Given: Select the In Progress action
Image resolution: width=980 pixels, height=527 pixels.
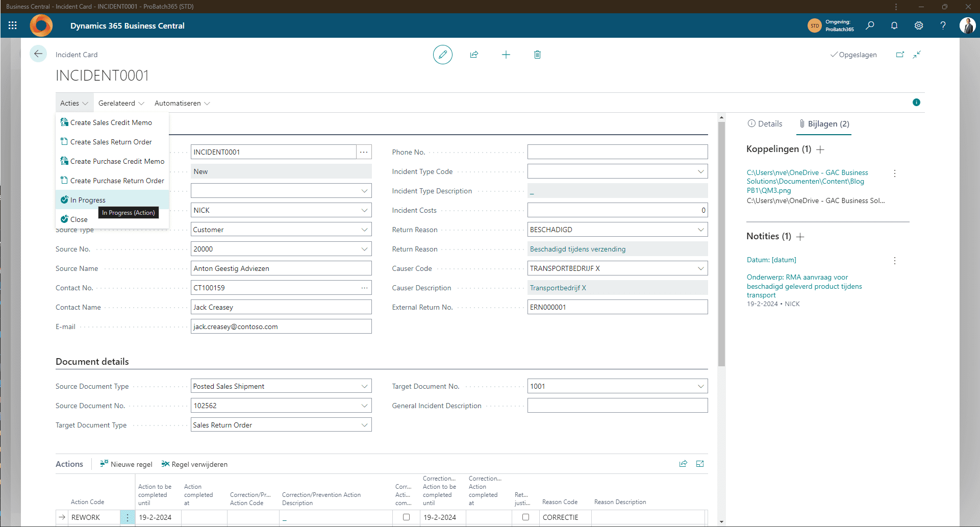Looking at the screenshot, I should (112, 200).
